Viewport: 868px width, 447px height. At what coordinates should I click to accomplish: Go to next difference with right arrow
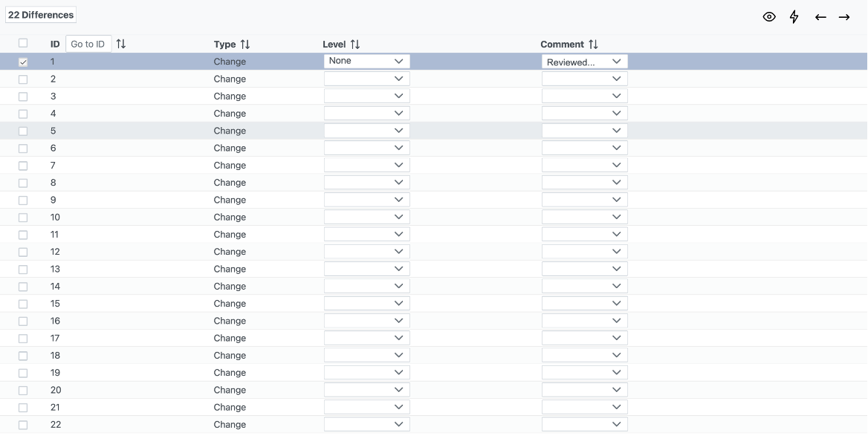click(844, 17)
